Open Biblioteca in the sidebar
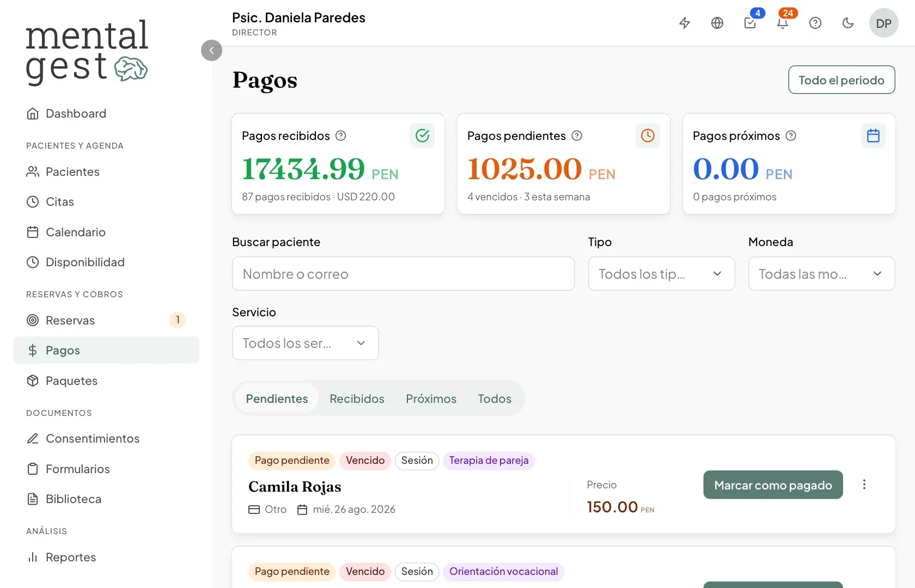The width and height of the screenshot is (915, 588). (106, 499)
